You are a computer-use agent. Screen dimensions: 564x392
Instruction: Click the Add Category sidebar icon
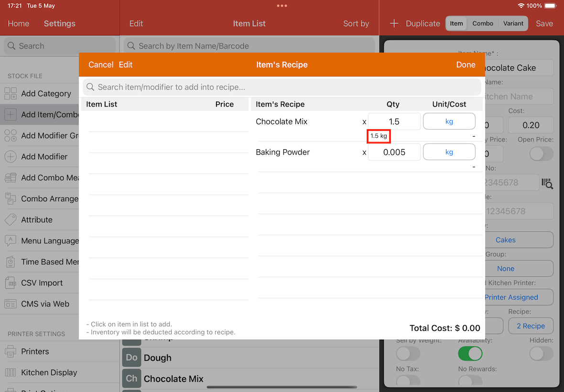(11, 94)
